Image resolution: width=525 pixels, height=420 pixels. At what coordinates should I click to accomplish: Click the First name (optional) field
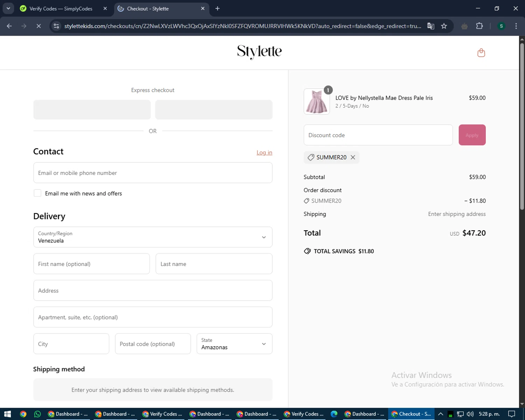pyautogui.click(x=92, y=264)
